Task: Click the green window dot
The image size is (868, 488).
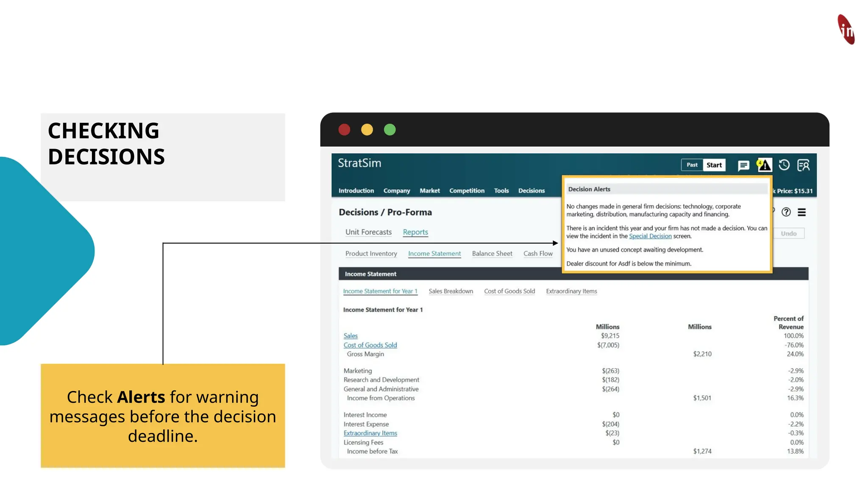Action: click(x=390, y=130)
